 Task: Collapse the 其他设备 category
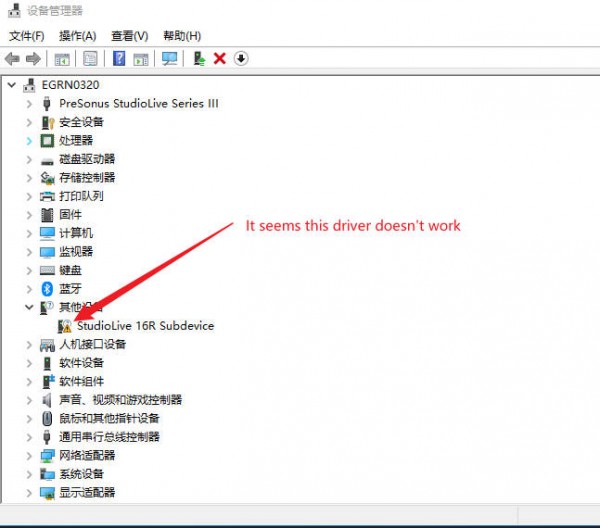30,307
